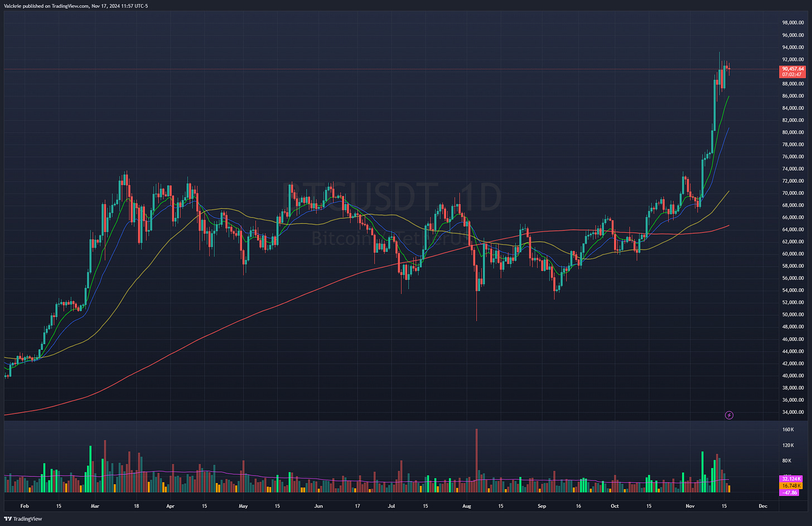Click the 18 date label after Mar
Image resolution: width=812 pixels, height=526 pixels.
click(136, 506)
